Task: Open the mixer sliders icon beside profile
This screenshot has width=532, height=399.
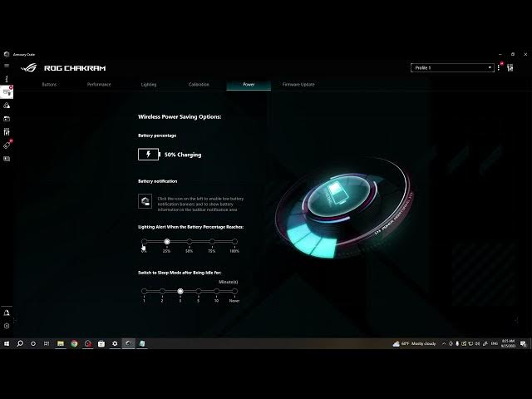Action: [x=510, y=68]
